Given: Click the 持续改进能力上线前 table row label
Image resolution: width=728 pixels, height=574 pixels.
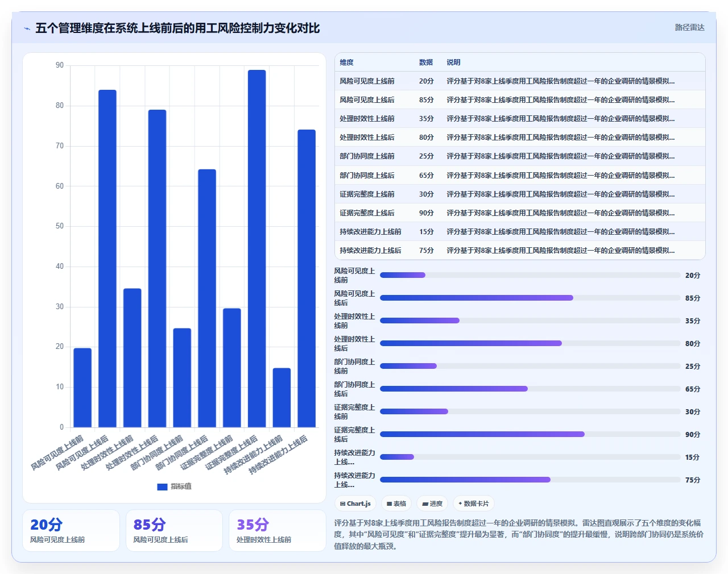Looking at the screenshot, I should pyautogui.click(x=370, y=232).
